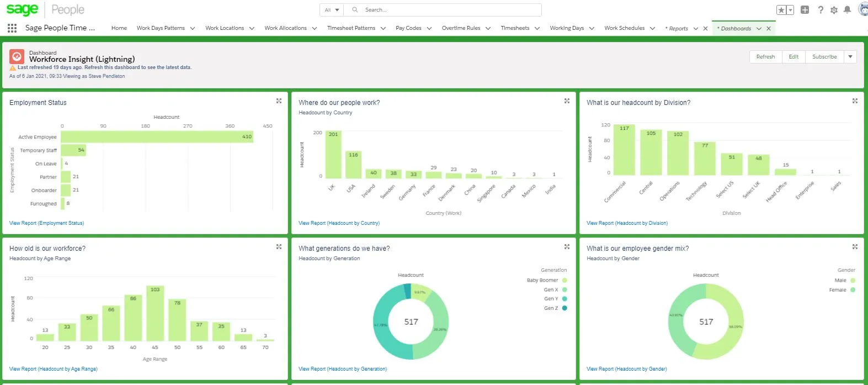Open the Notifications bell icon
Viewport: 868px width, 385px height.
click(847, 10)
